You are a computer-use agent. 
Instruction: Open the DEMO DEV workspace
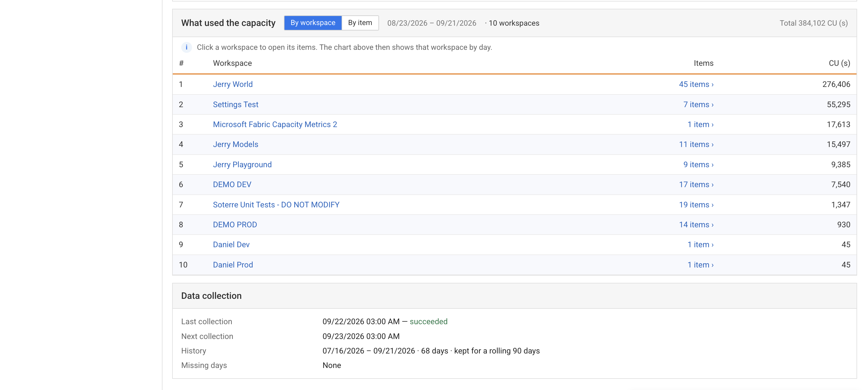[x=232, y=184]
